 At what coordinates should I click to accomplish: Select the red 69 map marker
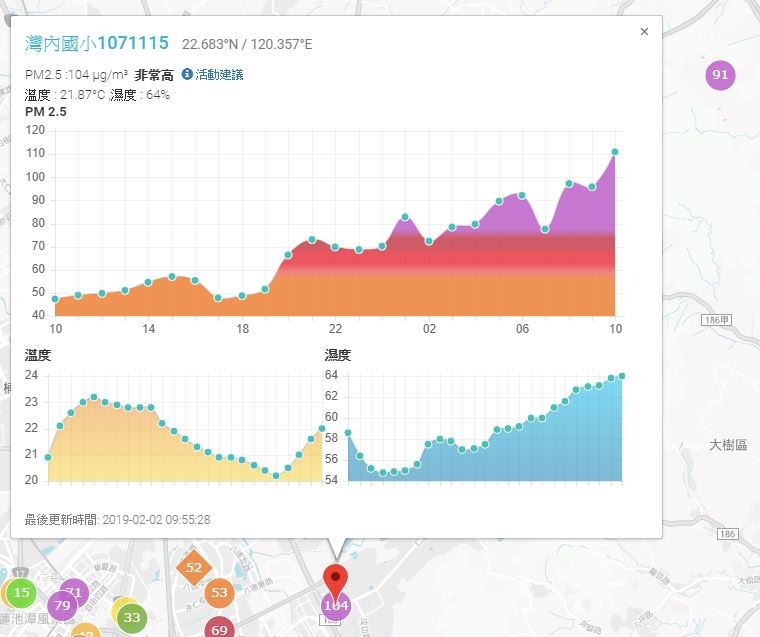tap(219, 629)
